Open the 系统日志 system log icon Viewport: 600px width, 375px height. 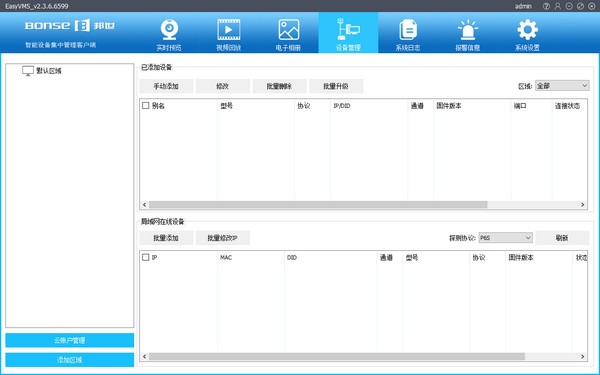pos(408,30)
